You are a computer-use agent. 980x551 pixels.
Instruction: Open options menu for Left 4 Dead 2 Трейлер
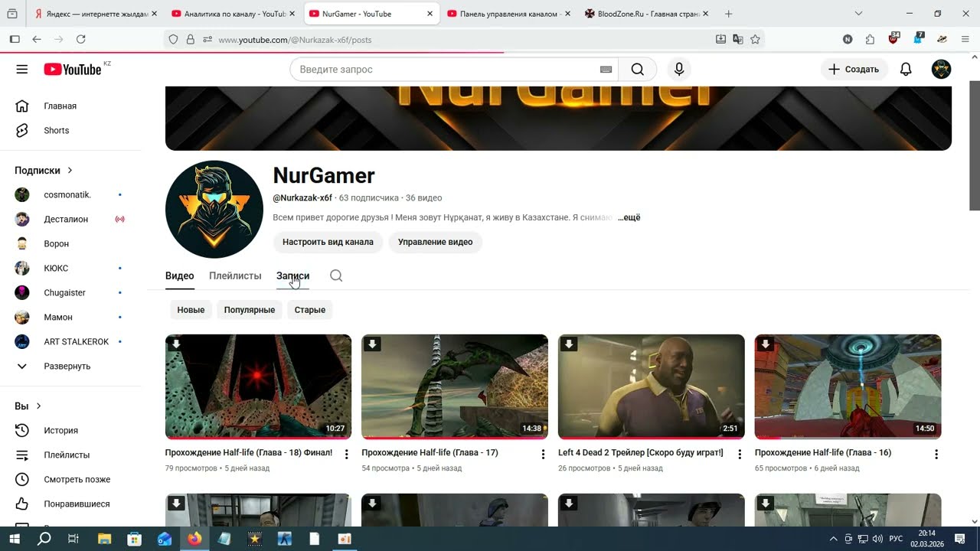(740, 455)
